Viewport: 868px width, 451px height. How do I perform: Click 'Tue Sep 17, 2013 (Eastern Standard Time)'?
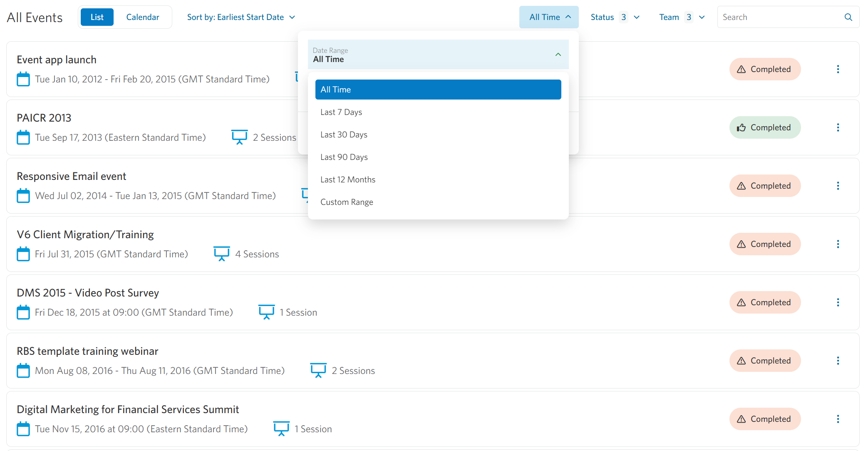coord(120,137)
